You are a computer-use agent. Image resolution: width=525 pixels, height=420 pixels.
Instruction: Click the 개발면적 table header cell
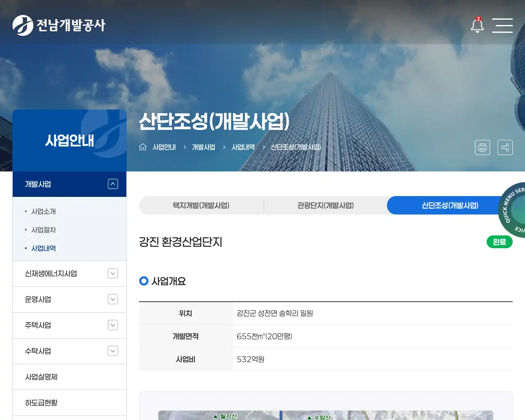point(186,336)
